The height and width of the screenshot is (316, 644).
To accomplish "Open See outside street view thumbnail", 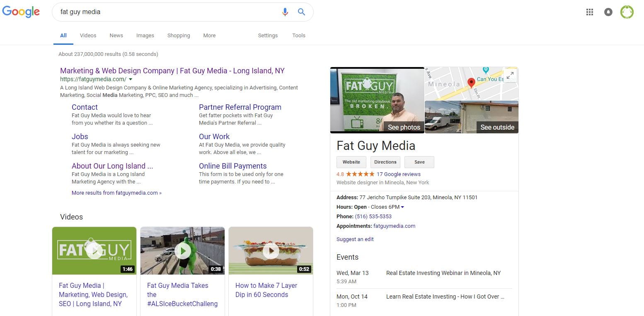I will (x=472, y=117).
